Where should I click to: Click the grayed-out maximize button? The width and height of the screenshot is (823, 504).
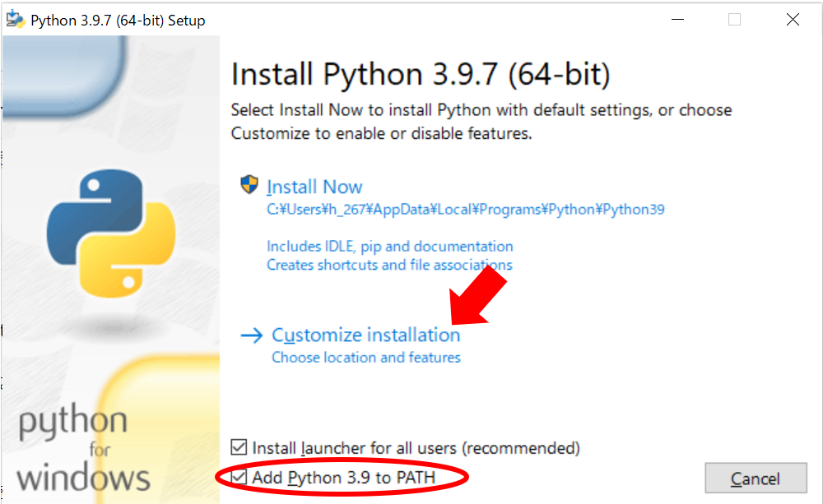(x=734, y=20)
